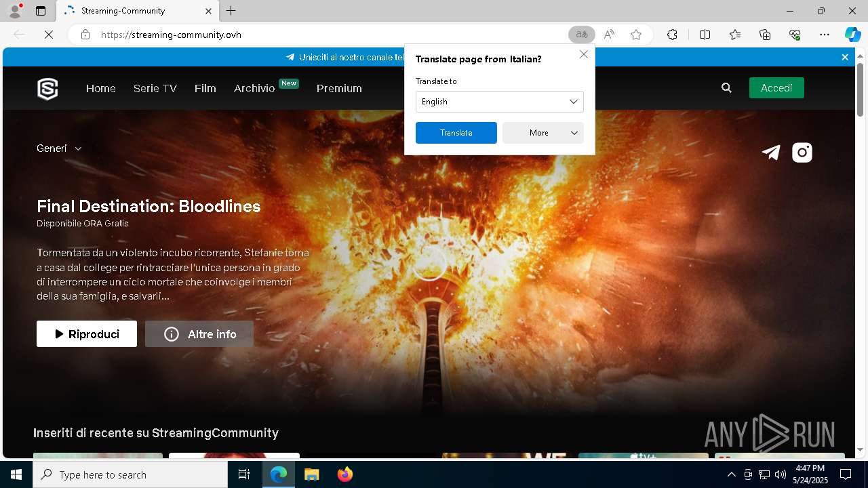Expand the Generi genre dropdown
Image resolution: width=868 pixels, height=488 pixels.
pyautogui.click(x=59, y=148)
